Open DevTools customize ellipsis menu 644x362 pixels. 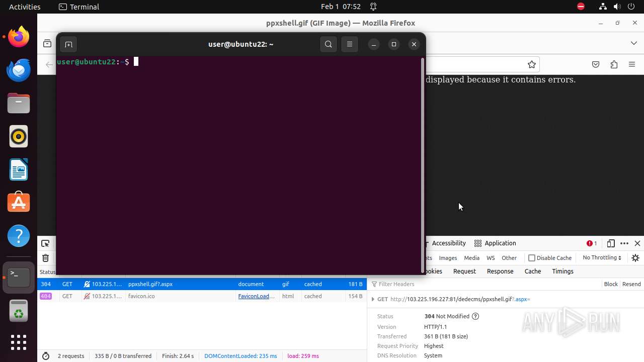click(624, 243)
